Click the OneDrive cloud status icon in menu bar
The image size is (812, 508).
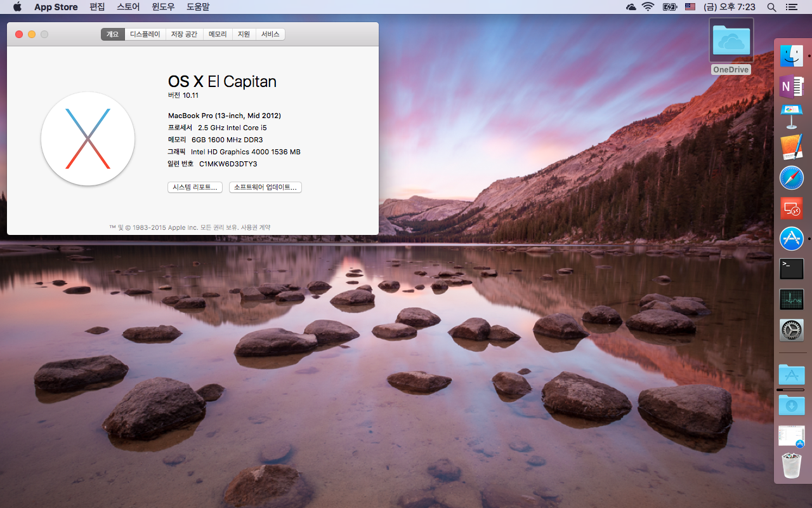pos(631,7)
